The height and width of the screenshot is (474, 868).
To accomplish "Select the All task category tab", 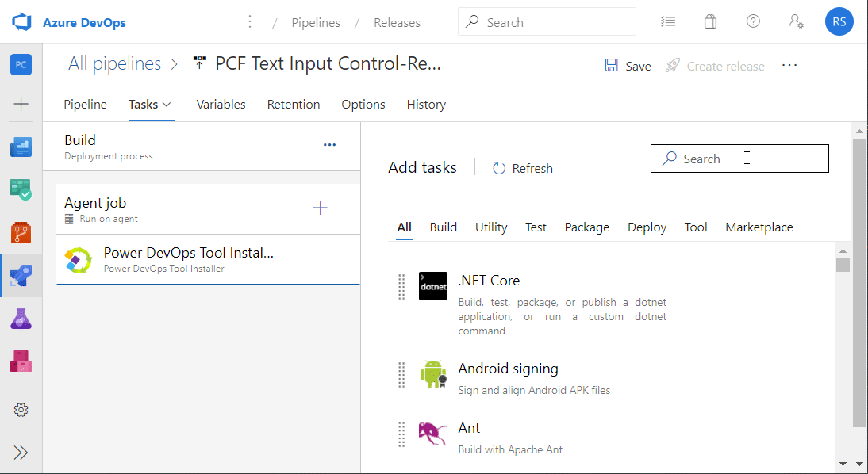I will pos(404,227).
